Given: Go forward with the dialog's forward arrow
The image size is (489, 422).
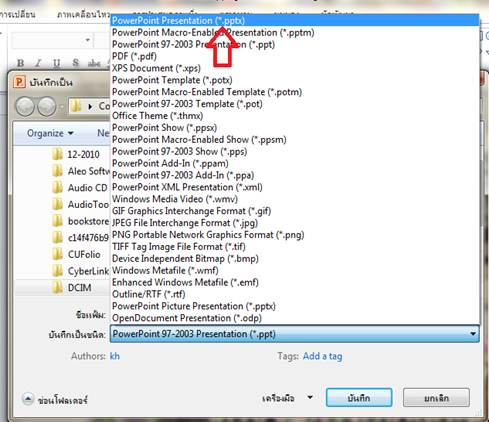Looking at the screenshot, I should pos(47,107).
